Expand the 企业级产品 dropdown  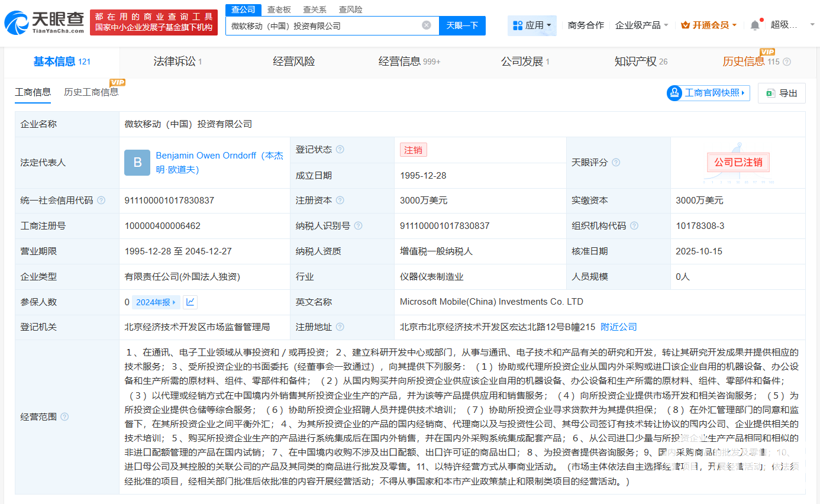pos(641,25)
